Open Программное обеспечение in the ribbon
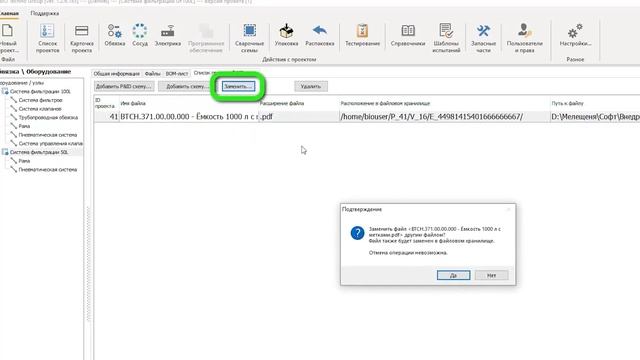 click(206, 38)
